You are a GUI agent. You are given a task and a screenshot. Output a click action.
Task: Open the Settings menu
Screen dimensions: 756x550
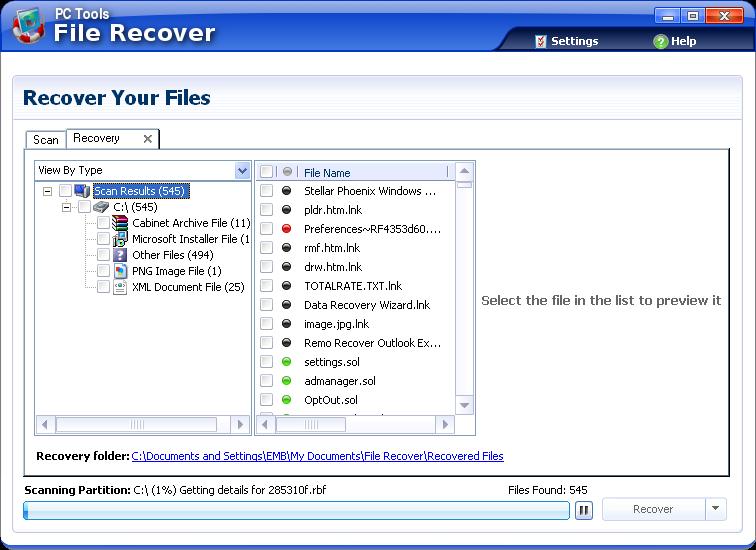point(566,41)
